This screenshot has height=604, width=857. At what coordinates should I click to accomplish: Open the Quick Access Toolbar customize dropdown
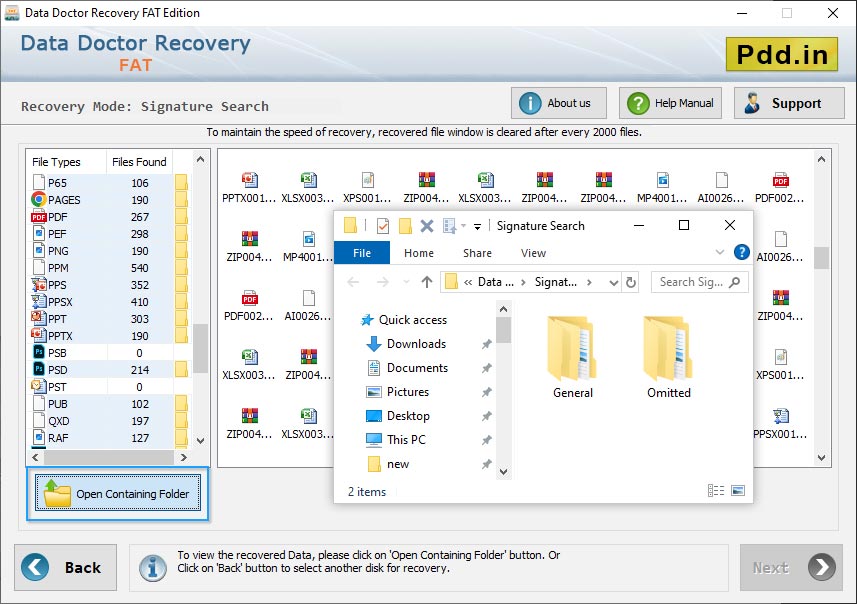477,226
